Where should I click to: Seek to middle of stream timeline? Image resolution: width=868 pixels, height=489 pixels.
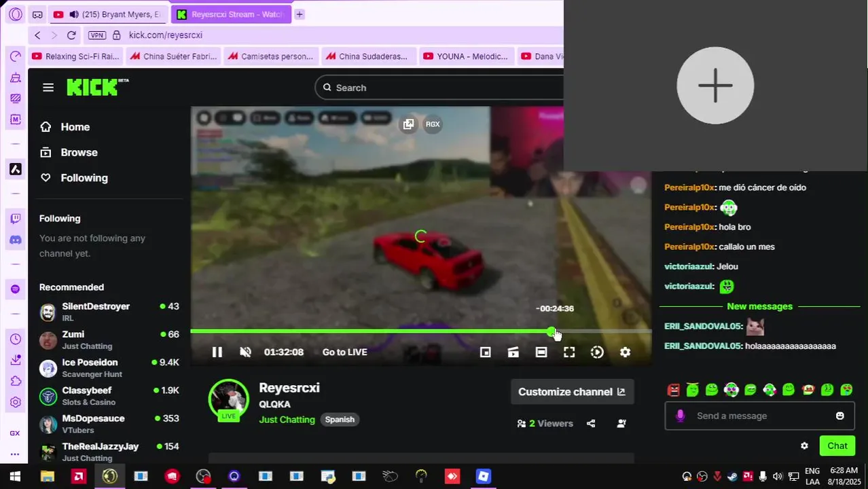tap(421, 331)
